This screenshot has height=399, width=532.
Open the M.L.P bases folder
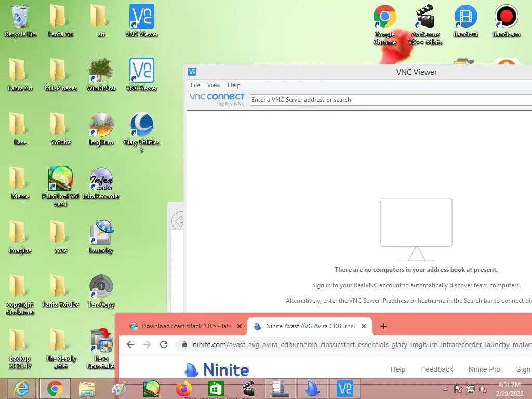click(x=60, y=75)
